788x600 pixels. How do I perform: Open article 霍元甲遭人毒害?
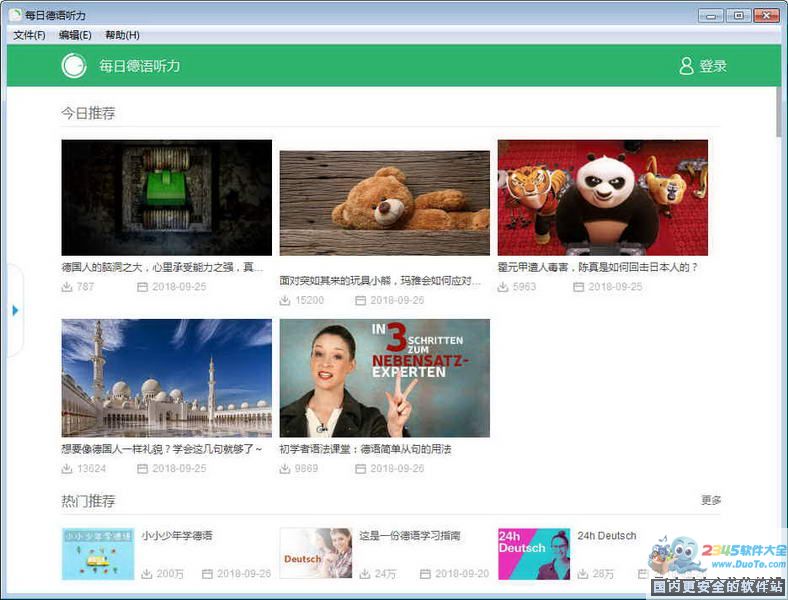point(598,267)
